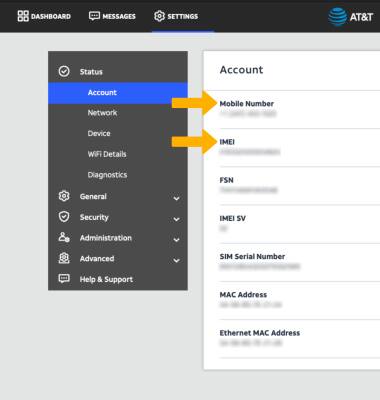Screen dimensions: 380x400
Task: Click the Administration section label
Action: pyautogui.click(x=106, y=238)
